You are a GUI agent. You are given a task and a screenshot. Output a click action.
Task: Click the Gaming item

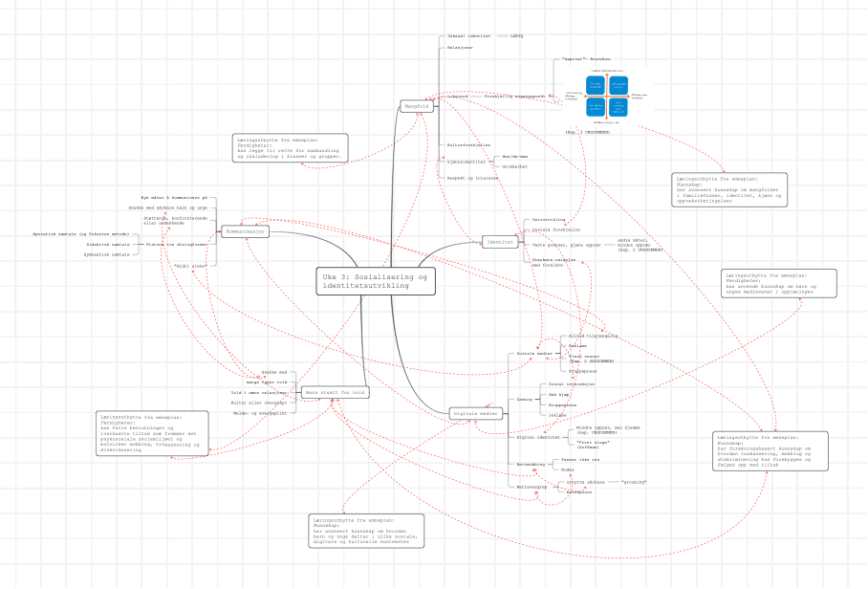[524, 399]
